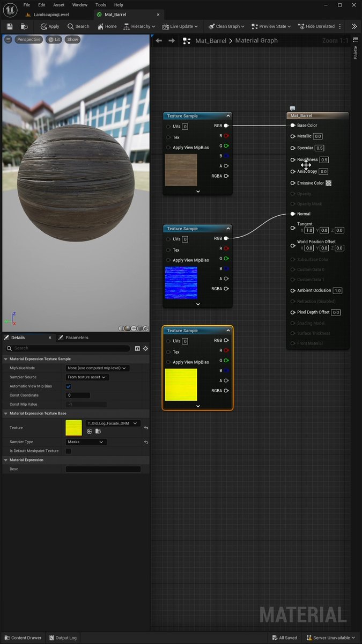The width and height of the screenshot is (362, 644).
Task: Save the Mat_Barrel material asset
Action: 10,26
